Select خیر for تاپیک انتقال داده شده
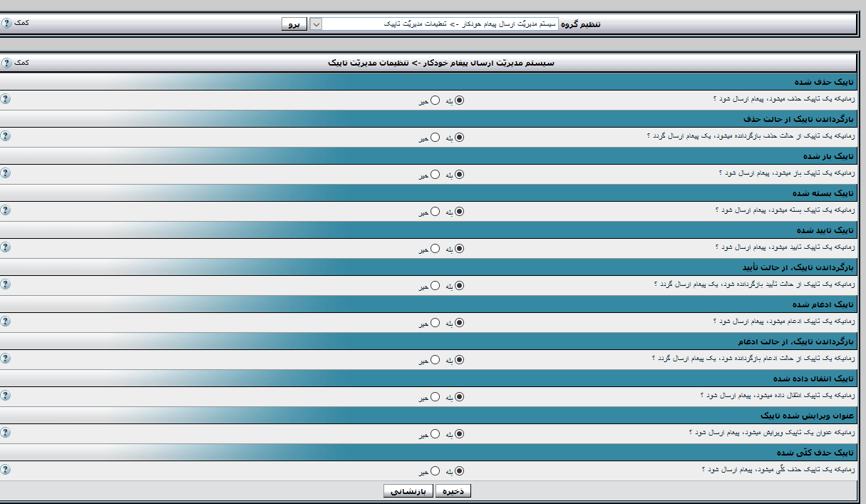Screen dimensions: 866x504 [435, 397]
